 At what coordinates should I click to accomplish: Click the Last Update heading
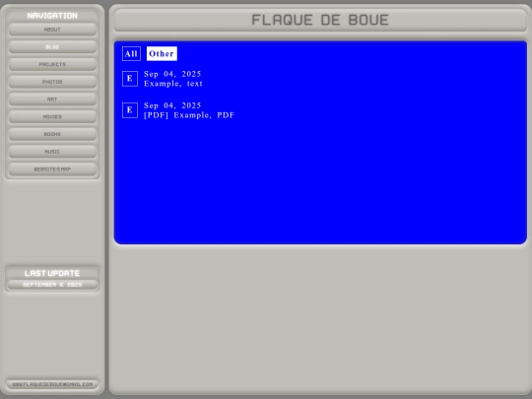point(52,274)
